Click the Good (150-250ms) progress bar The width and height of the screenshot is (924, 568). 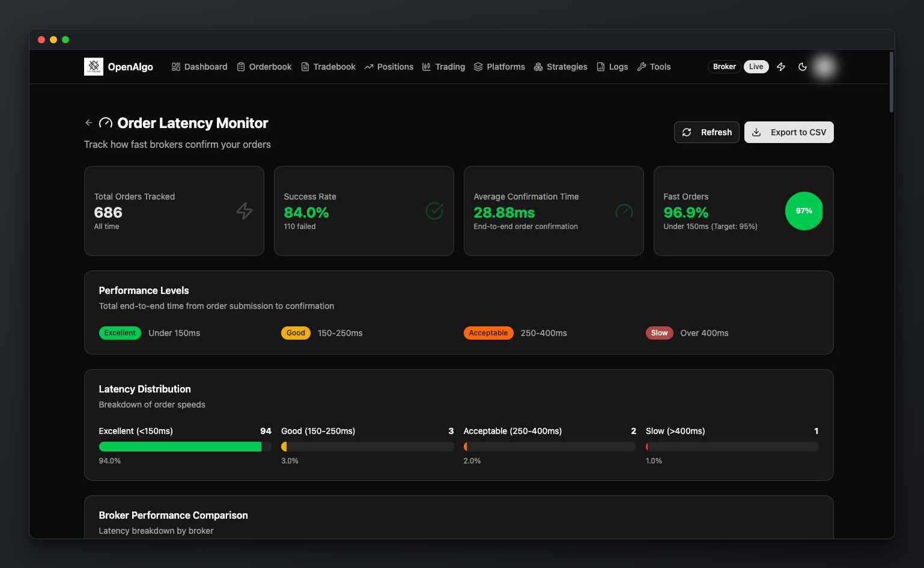click(x=368, y=447)
